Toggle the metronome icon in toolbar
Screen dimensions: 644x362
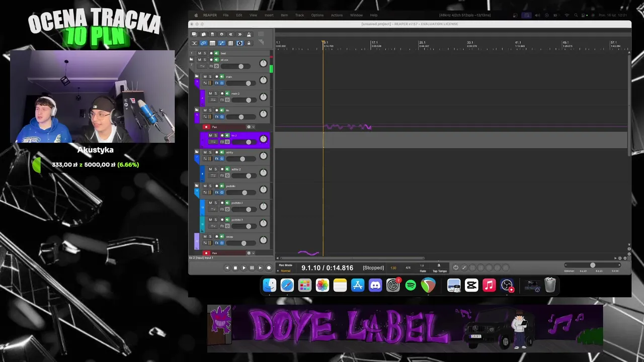[x=249, y=34]
